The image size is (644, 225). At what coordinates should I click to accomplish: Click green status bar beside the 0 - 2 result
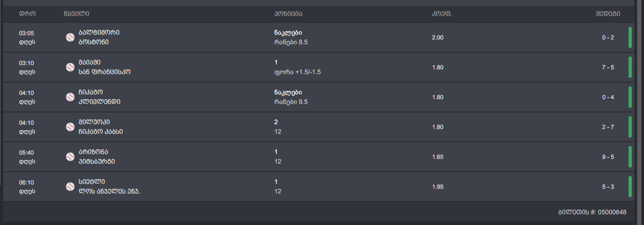(630, 37)
